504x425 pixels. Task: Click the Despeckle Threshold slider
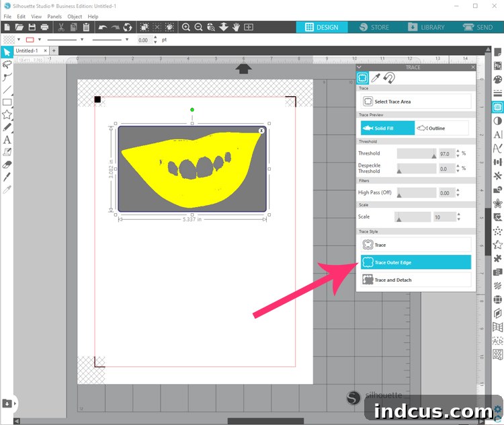click(x=417, y=168)
